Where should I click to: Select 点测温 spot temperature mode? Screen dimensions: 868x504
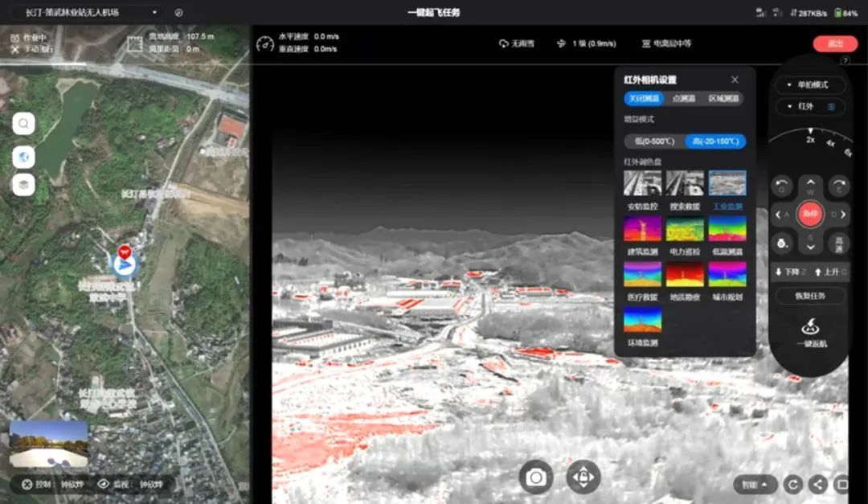point(684,99)
